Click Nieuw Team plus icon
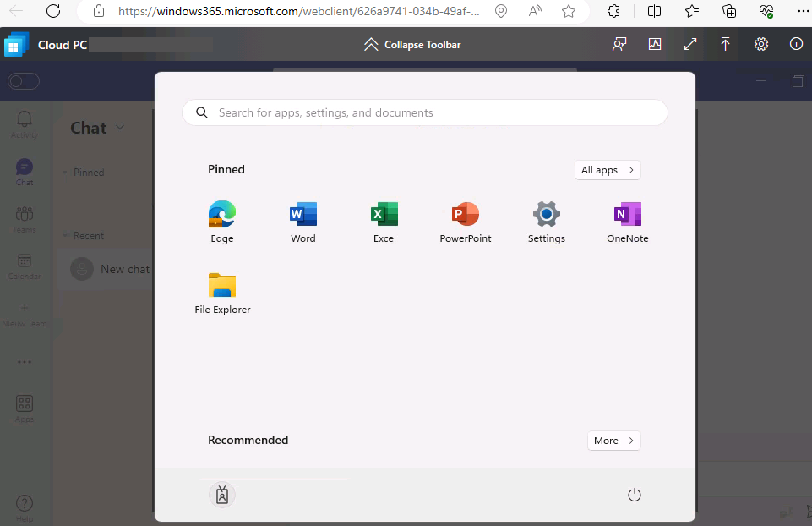Image resolution: width=812 pixels, height=526 pixels. click(x=25, y=308)
